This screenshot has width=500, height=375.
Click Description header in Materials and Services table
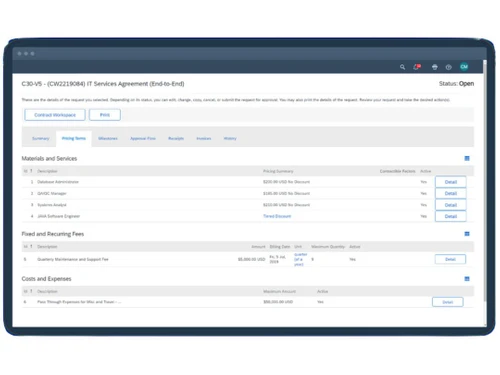click(47, 171)
